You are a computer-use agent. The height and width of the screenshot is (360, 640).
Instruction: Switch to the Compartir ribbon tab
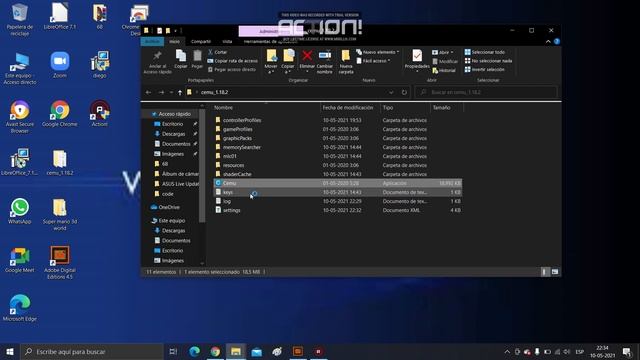[201, 42]
